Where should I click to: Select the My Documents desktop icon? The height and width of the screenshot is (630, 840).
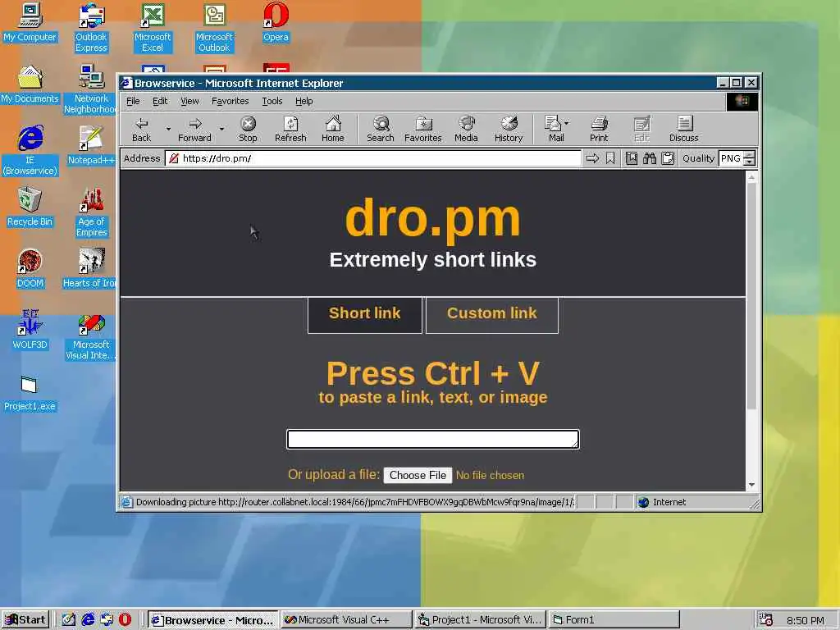(x=30, y=84)
